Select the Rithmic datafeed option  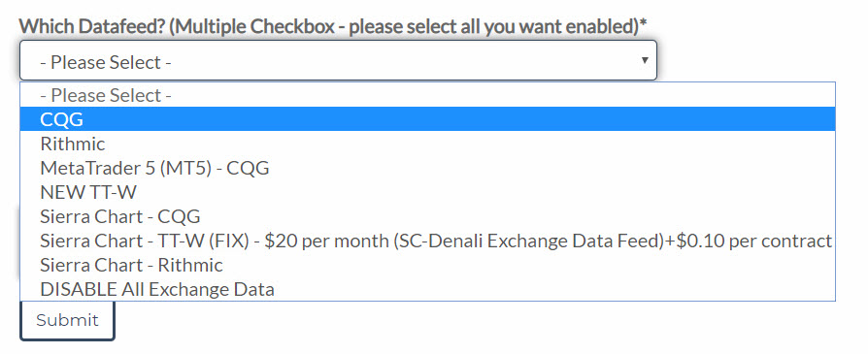(x=427, y=144)
